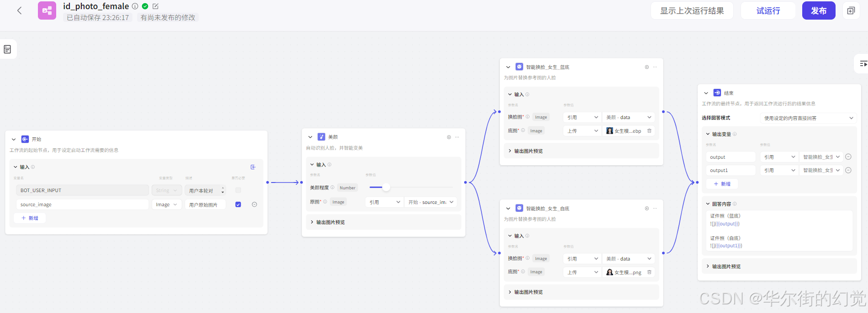Open the 选择回答模式 dropdown in the 结束 node
The width and height of the screenshot is (868, 313).
coord(808,118)
